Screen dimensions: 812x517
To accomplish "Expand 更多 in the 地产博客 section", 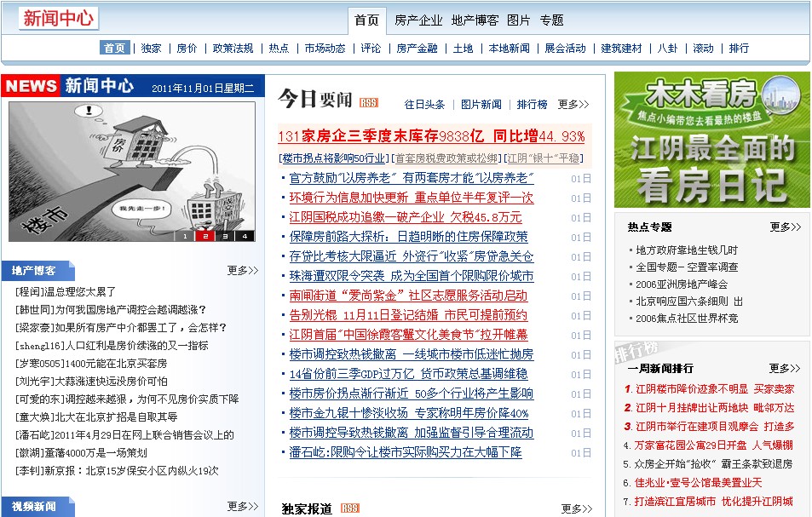I will click(x=243, y=271).
